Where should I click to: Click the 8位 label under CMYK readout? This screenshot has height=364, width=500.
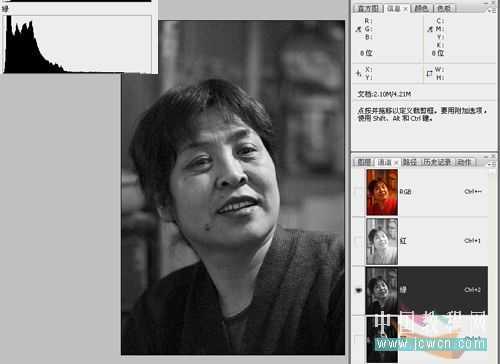click(x=438, y=53)
